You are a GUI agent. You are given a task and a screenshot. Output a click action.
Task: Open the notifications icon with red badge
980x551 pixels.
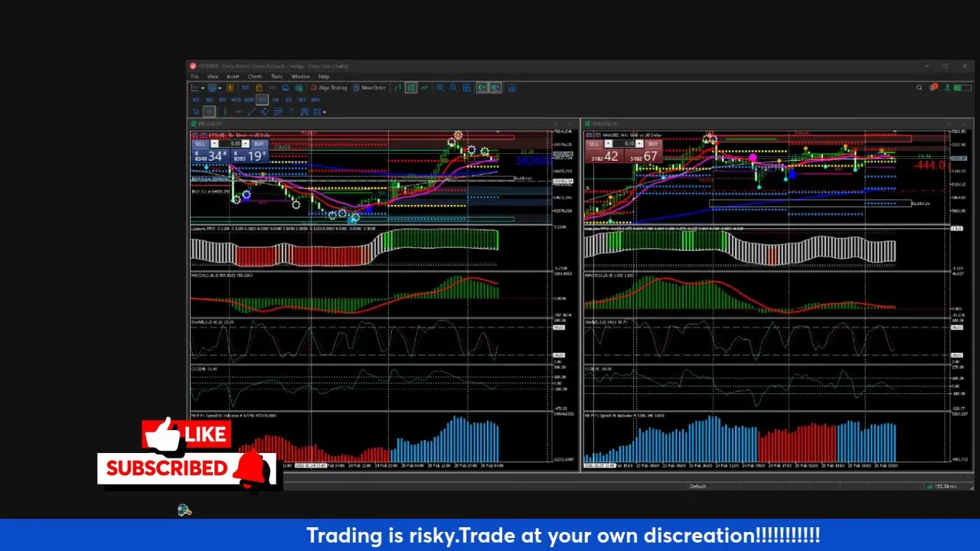click(934, 87)
